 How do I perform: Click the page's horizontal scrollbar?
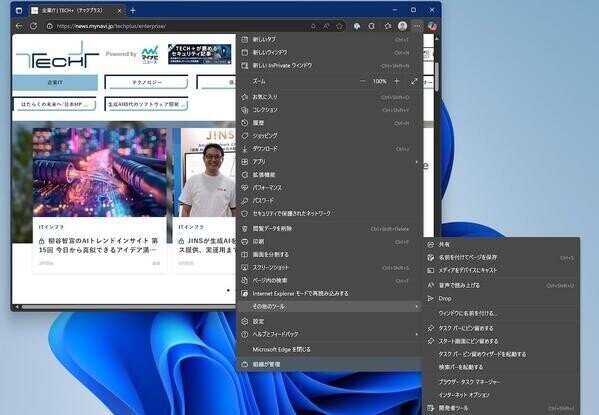click(128, 307)
